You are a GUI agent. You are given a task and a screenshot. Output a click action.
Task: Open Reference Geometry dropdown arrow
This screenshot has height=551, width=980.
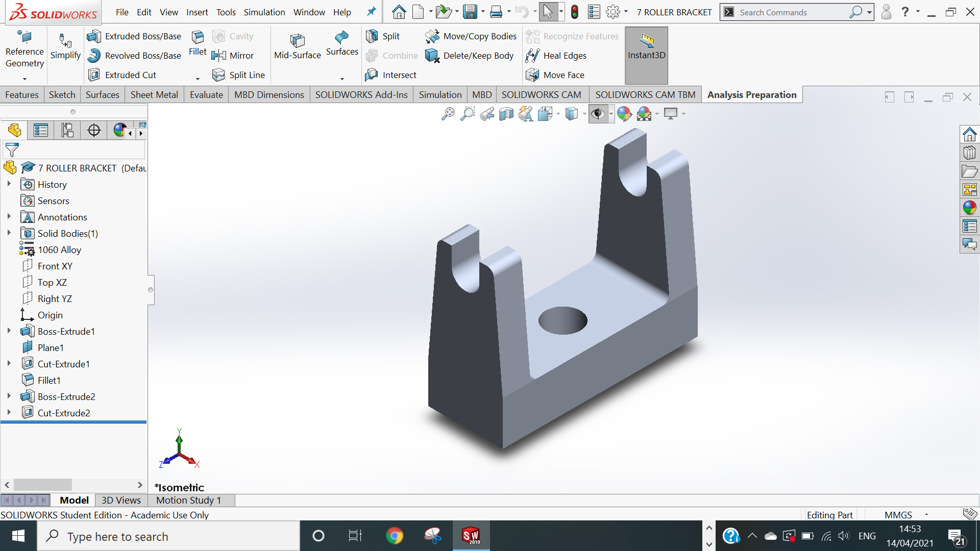point(24,79)
